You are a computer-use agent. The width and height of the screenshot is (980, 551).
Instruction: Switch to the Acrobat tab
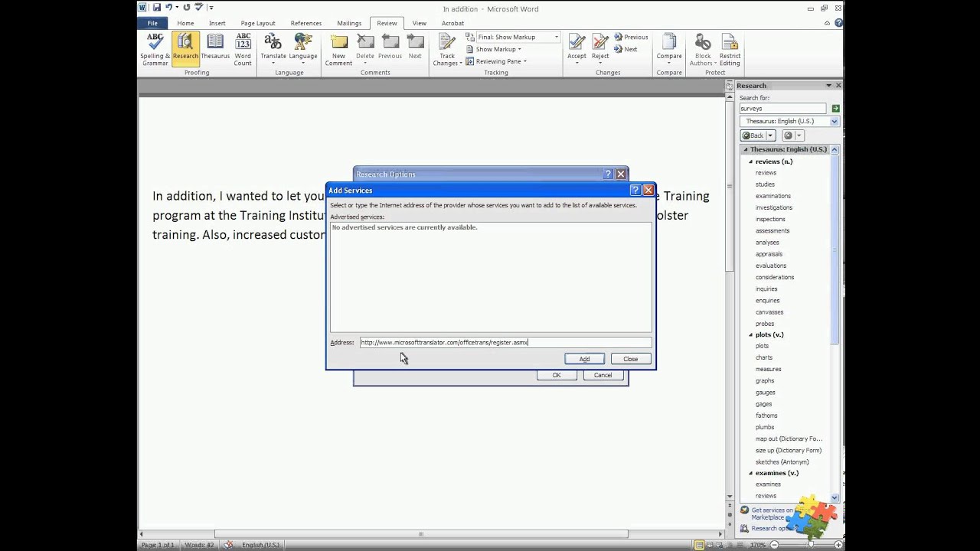click(x=452, y=23)
